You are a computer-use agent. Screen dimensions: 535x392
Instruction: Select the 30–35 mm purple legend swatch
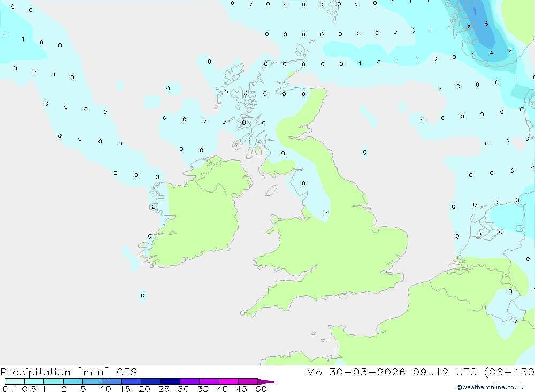189,381
